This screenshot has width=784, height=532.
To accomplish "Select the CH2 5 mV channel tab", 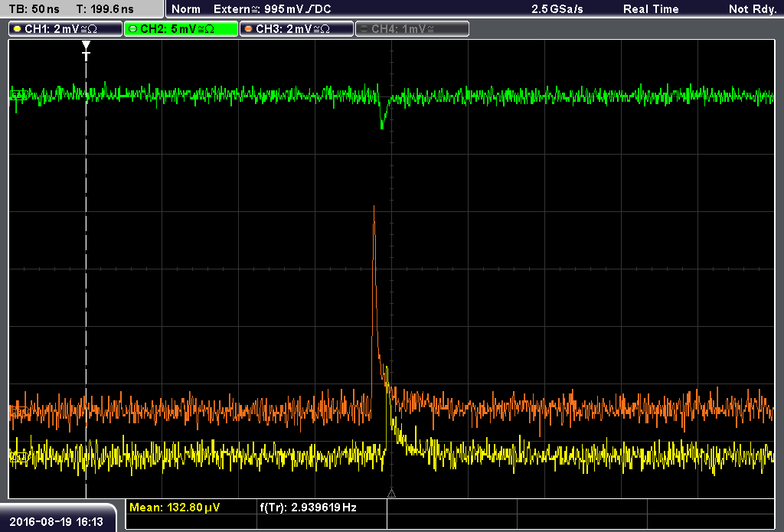I will point(181,29).
